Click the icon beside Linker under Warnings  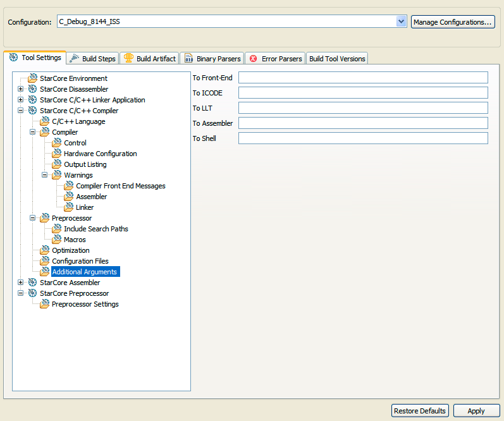[x=69, y=207]
